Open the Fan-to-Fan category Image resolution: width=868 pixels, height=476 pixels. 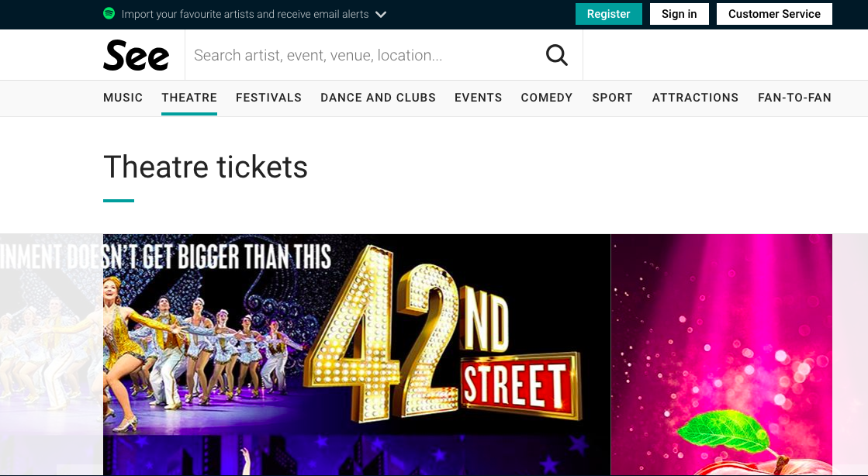794,98
